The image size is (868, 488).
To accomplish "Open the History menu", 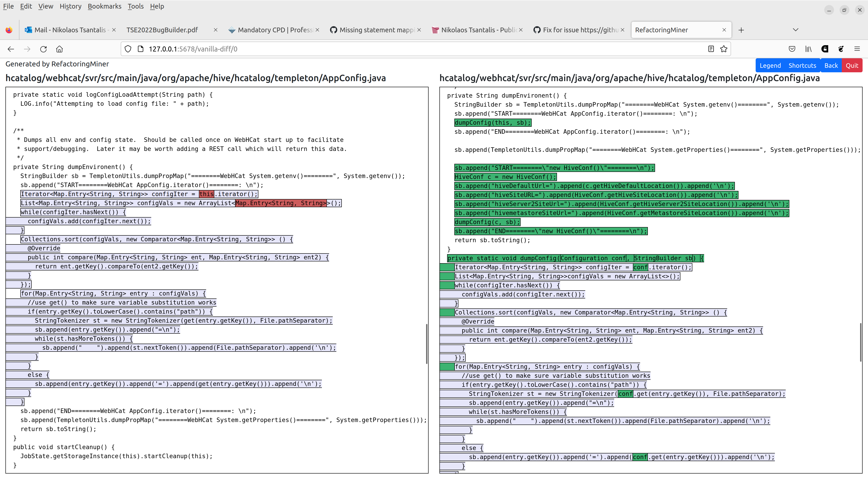I will [71, 6].
